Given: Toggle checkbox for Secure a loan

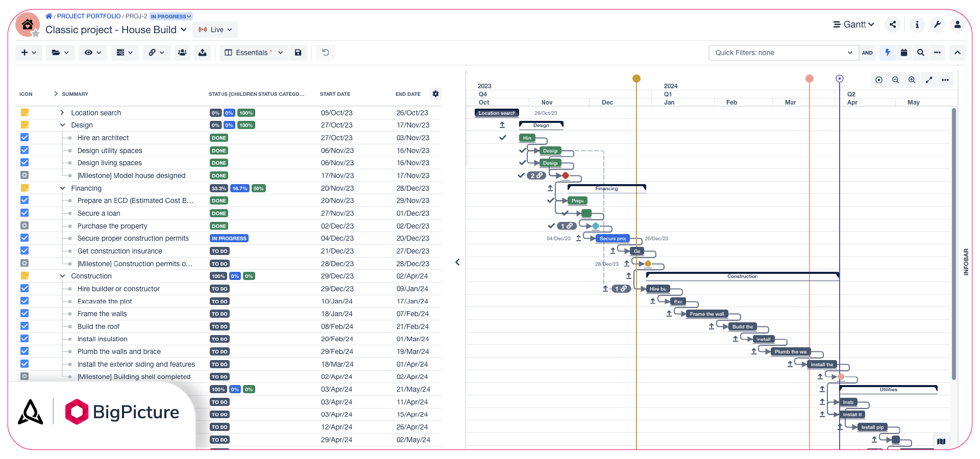Looking at the screenshot, I should point(24,213).
